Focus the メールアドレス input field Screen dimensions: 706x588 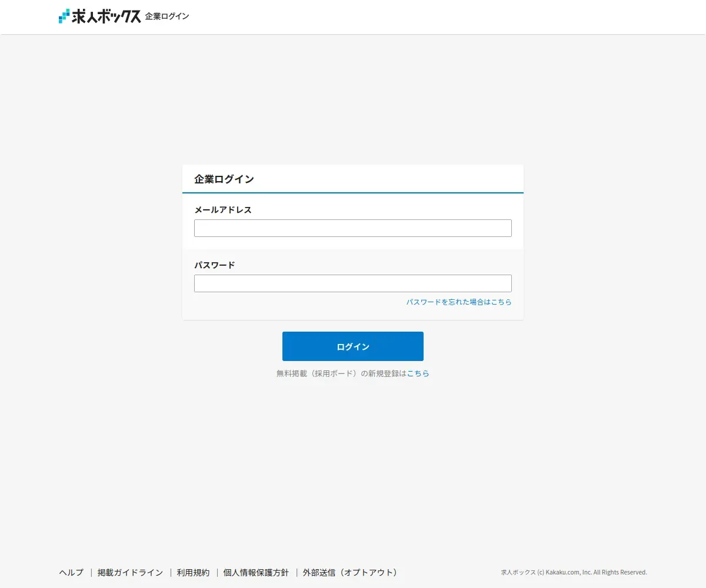point(353,228)
